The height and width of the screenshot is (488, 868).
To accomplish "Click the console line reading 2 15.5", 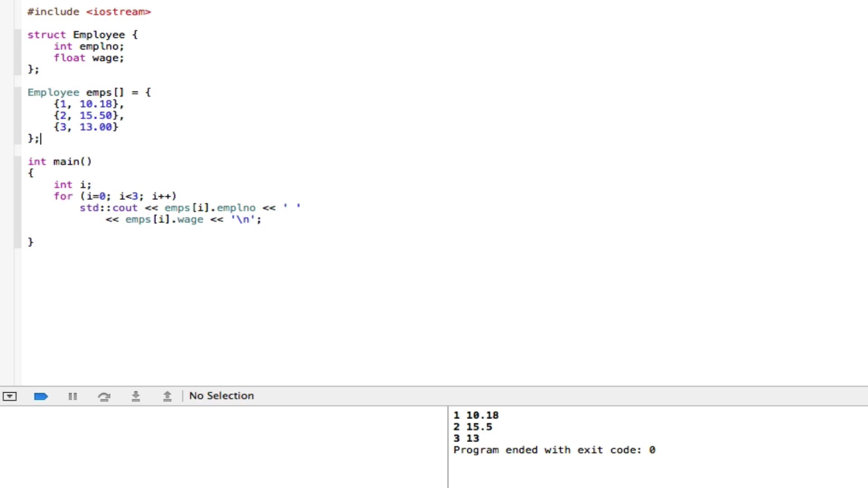I will [x=473, y=427].
